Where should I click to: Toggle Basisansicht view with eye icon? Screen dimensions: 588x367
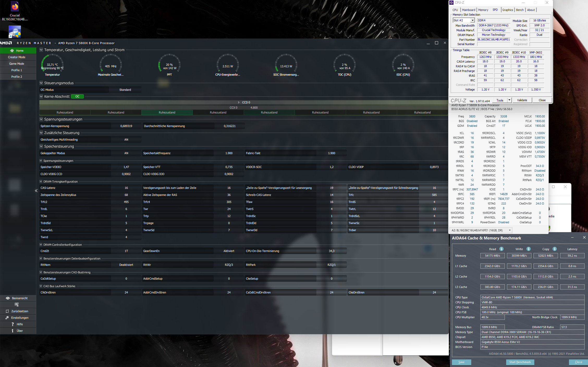tap(8, 298)
